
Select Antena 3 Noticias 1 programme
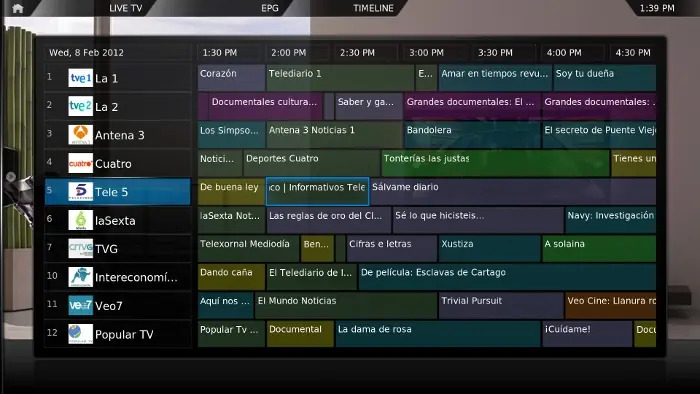click(335, 134)
